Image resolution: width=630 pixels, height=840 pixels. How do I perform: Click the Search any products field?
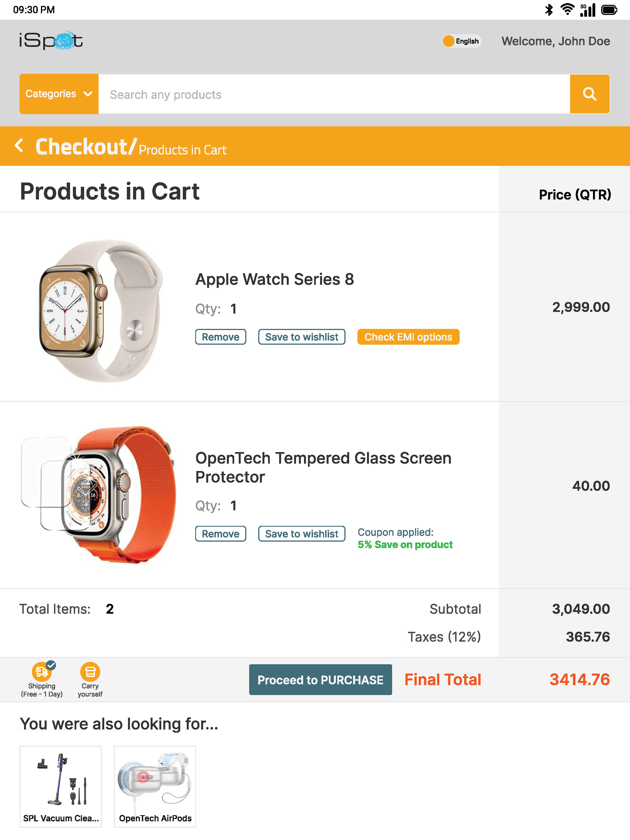click(x=334, y=94)
